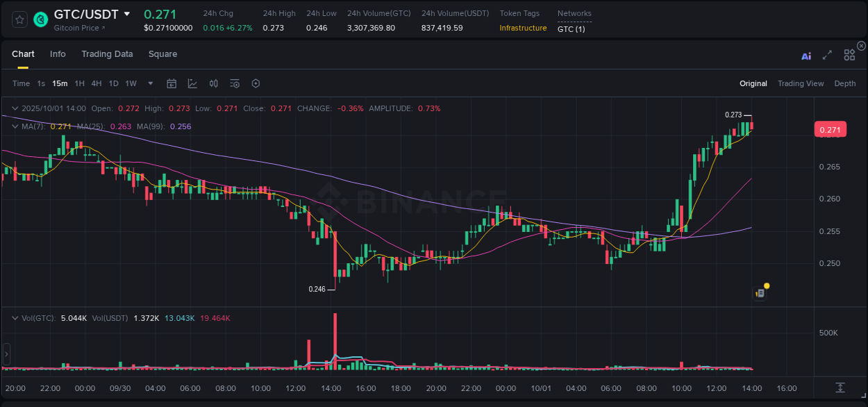Screen dimensions: 868x407
Task: Open the indicator list settings icon
Action: (234, 83)
